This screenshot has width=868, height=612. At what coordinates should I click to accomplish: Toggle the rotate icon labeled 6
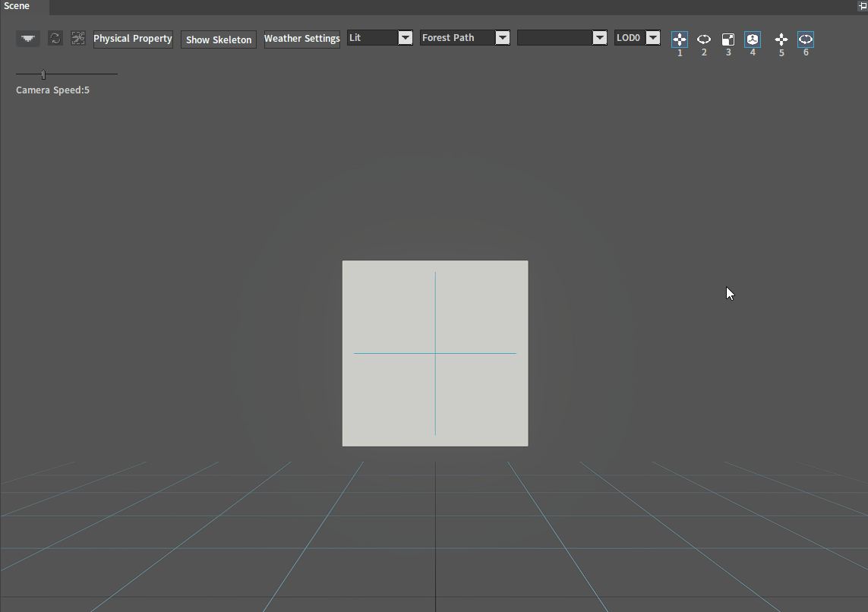(806, 39)
